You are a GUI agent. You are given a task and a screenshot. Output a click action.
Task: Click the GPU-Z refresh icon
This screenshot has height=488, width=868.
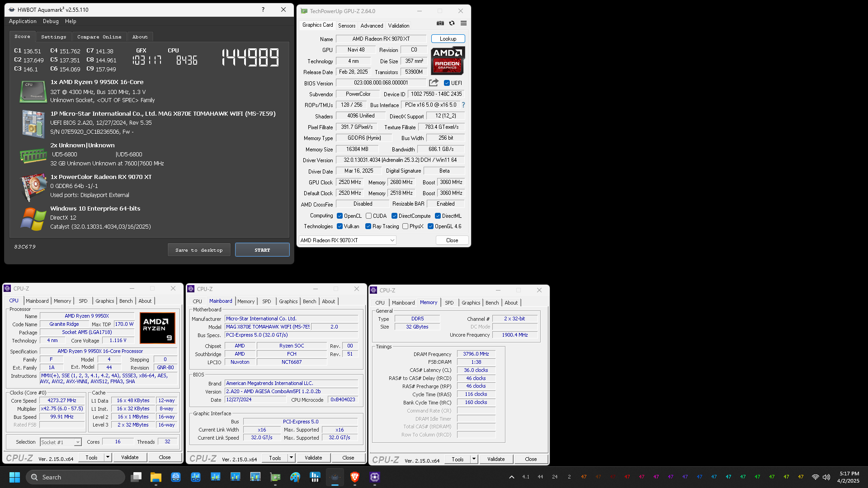(452, 23)
